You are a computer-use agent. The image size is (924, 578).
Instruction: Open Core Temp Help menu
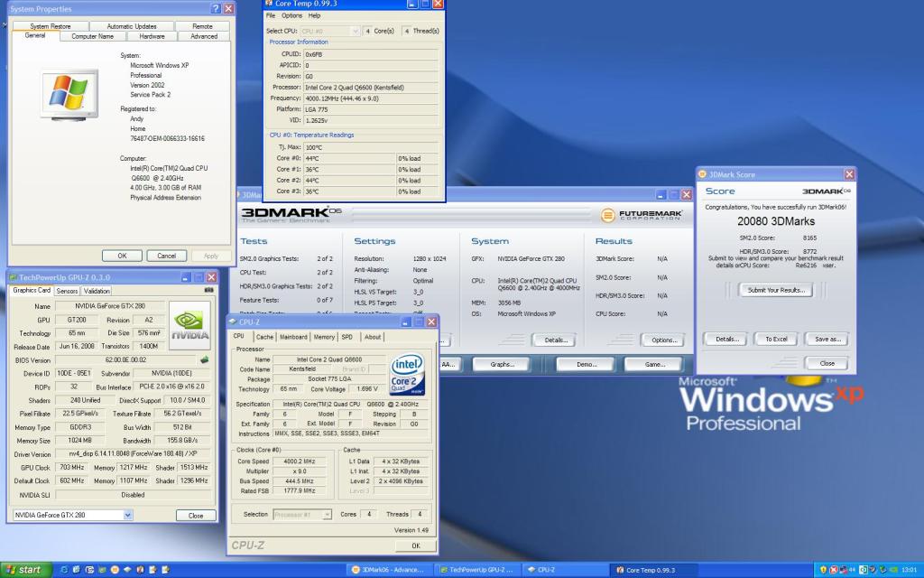(x=315, y=15)
